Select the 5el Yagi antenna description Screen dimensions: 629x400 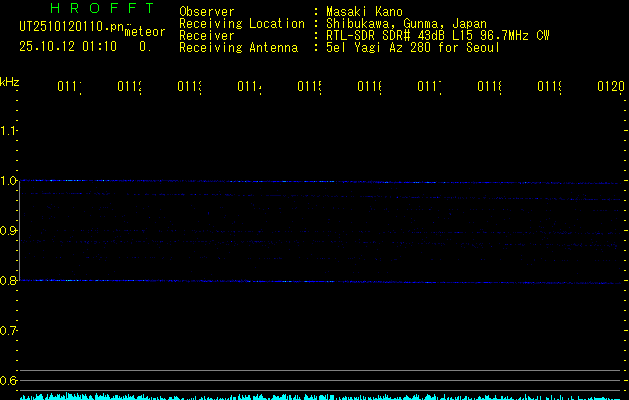click(412, 47)
